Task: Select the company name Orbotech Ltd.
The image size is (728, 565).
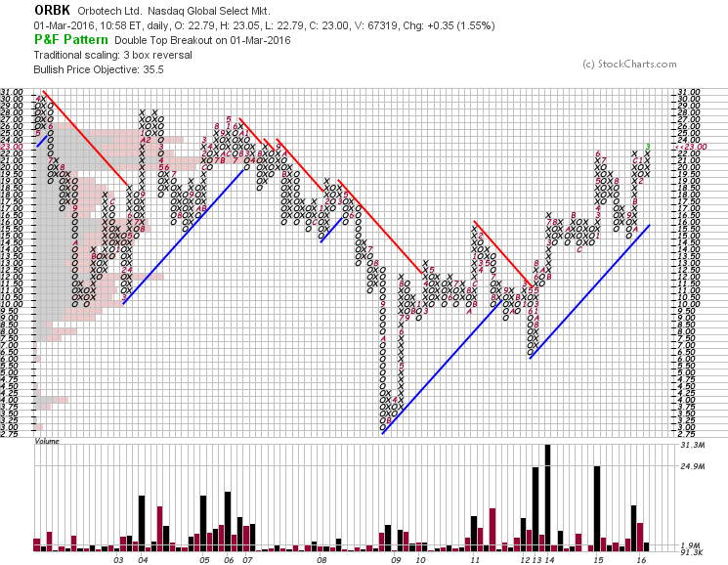Action: point(109,11)
